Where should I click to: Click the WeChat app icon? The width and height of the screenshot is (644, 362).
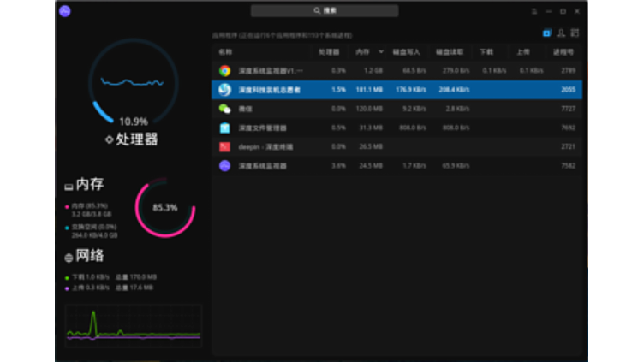pyautogui.click(x=224, y=109)
